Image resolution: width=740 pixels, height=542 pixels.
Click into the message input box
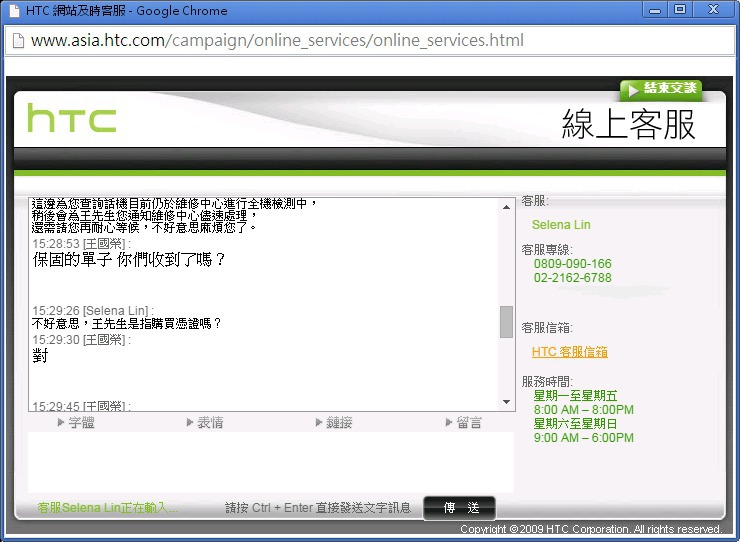(x=271, y=462)
